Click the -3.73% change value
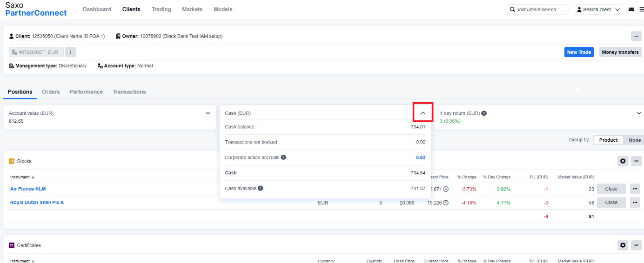Image resolution: width=644 pixels, height=263 pixels. click(x=469, y=189)
